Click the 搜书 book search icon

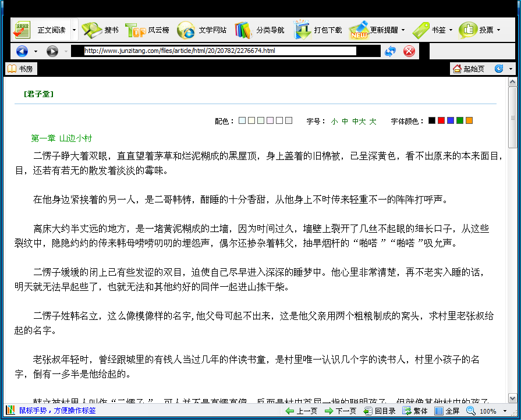tap(91, 30)
